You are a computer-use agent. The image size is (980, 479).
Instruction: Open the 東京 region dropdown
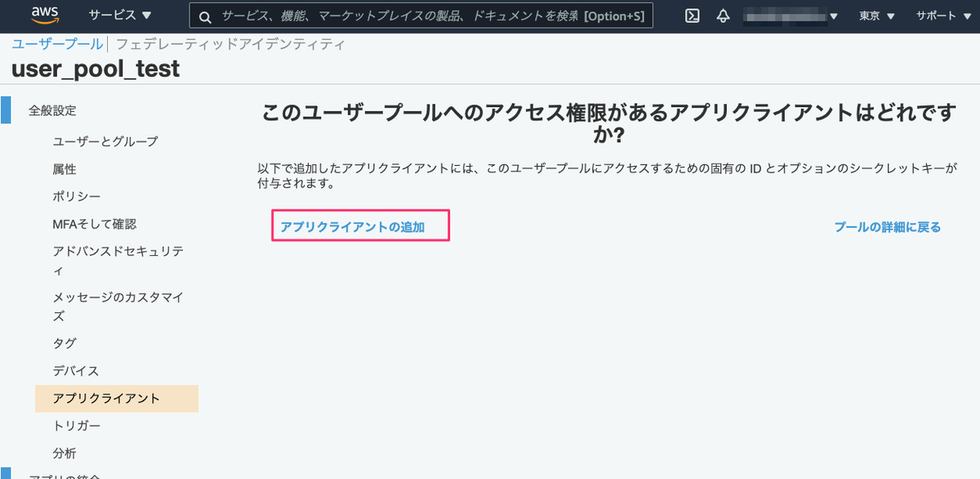click(877, 16)
